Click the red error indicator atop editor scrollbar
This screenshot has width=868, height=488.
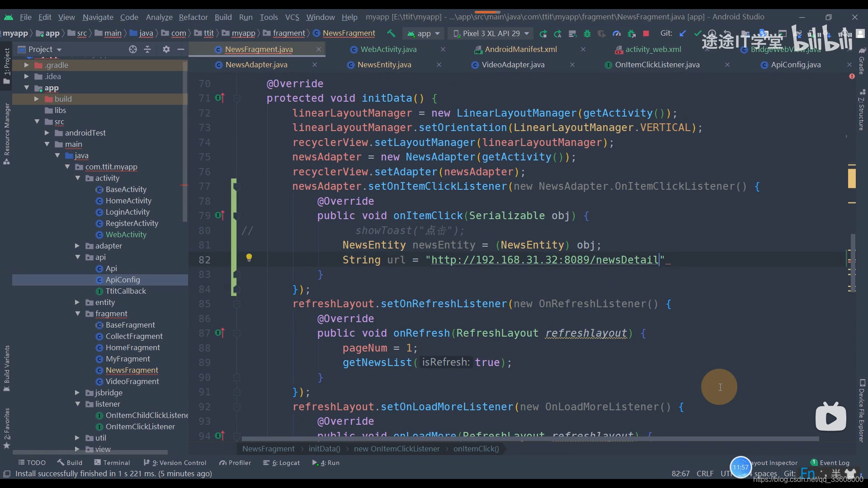click(852, 76)
